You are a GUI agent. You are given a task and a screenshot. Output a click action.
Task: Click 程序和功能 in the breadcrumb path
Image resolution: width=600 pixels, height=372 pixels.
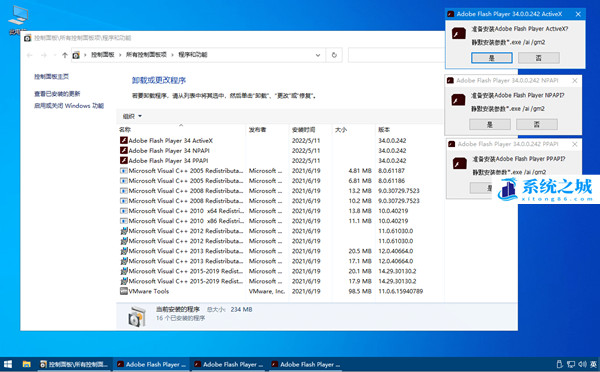[192, 55]
